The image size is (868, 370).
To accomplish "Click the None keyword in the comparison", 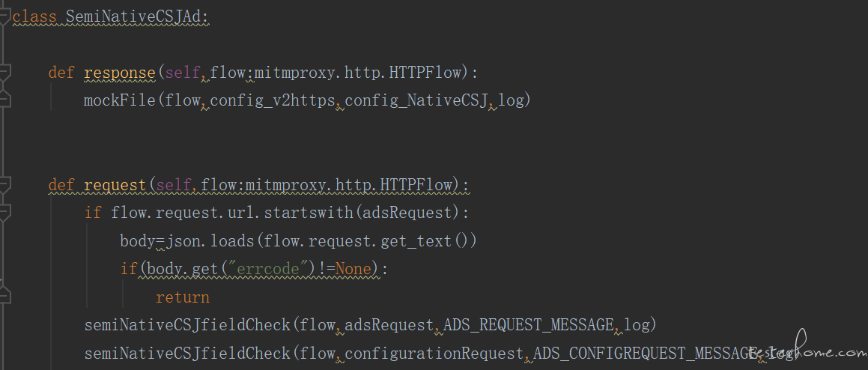I will pyautogui.click(x=353, y=269).
